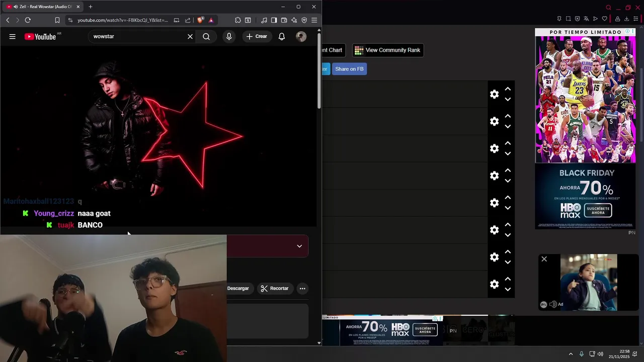This screenshot has width=644, height=362.
Task: Toggle sound on the floating ad video
Action: tap(553, 304)
